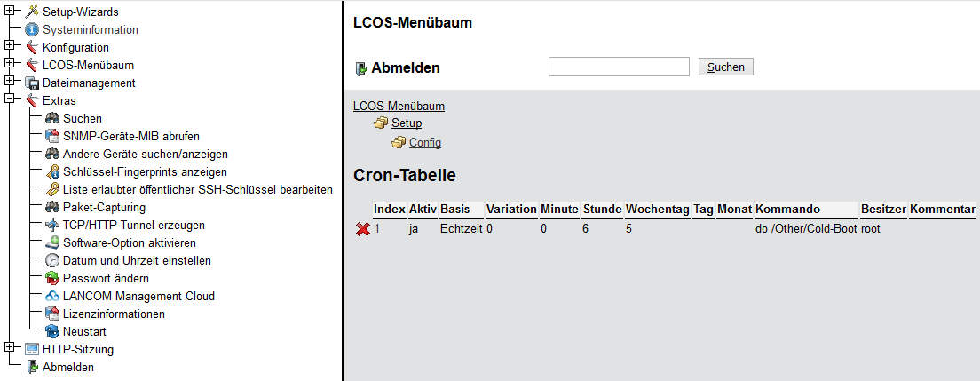
Task: Open Lizenzinformationen in the sidebar
Action: 114,314
